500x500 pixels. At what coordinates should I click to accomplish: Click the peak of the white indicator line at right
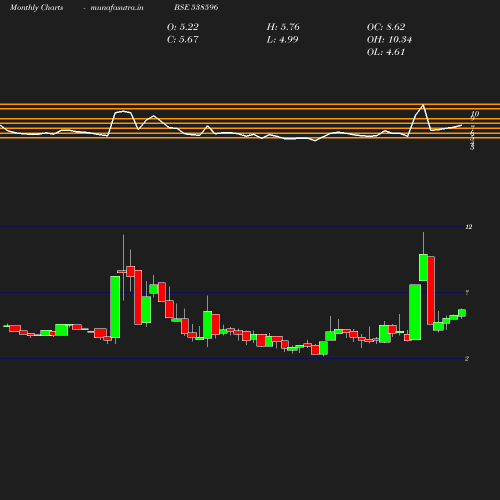(x=423, y=105)
